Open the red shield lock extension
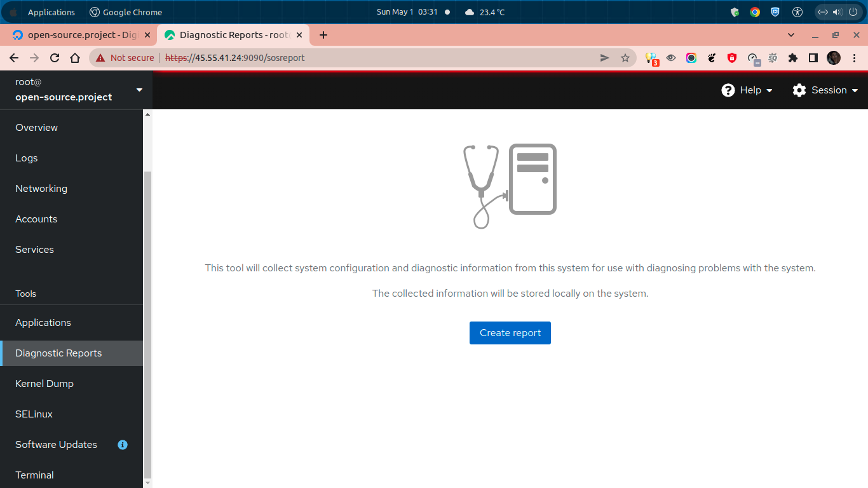868x488 pixels. [x=732, y=58]
